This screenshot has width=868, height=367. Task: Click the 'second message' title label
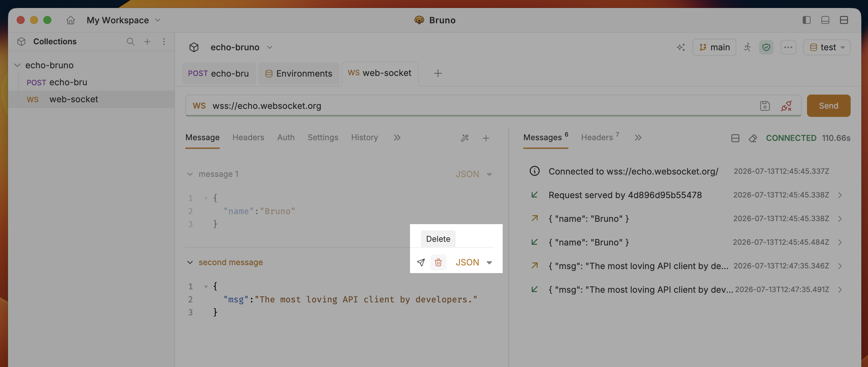tap(230, 262)
